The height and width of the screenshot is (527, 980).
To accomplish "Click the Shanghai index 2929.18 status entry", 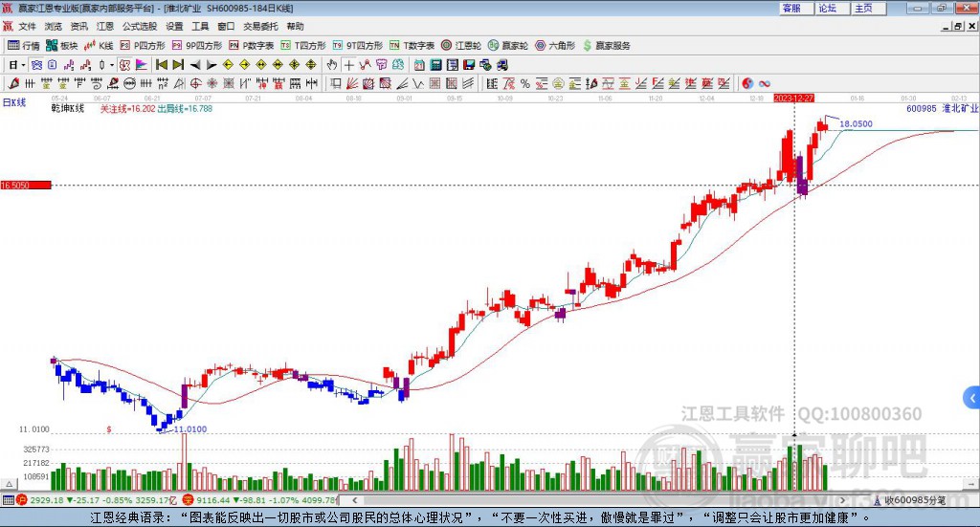I will [97, 500].
